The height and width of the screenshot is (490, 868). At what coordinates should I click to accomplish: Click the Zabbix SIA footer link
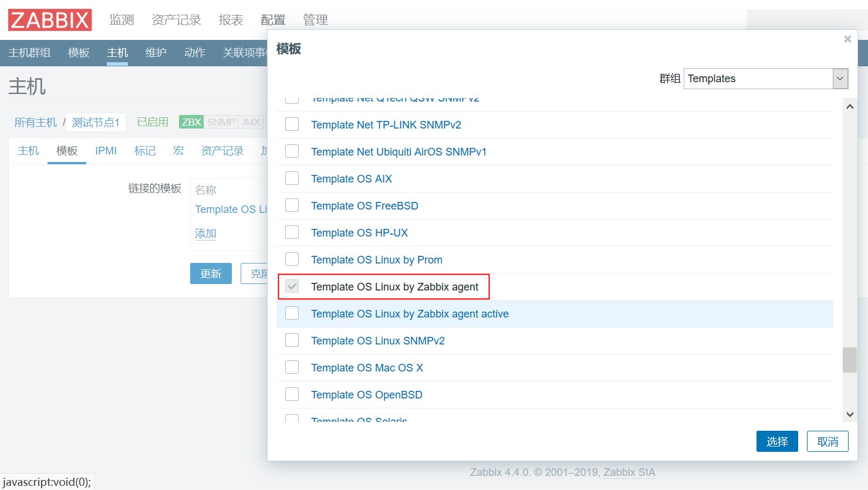pos(629,472)
